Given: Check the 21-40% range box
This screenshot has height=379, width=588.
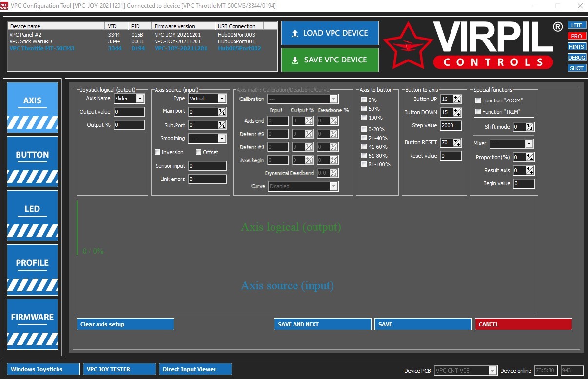Looking at the screenshot, I should [364, 138].
